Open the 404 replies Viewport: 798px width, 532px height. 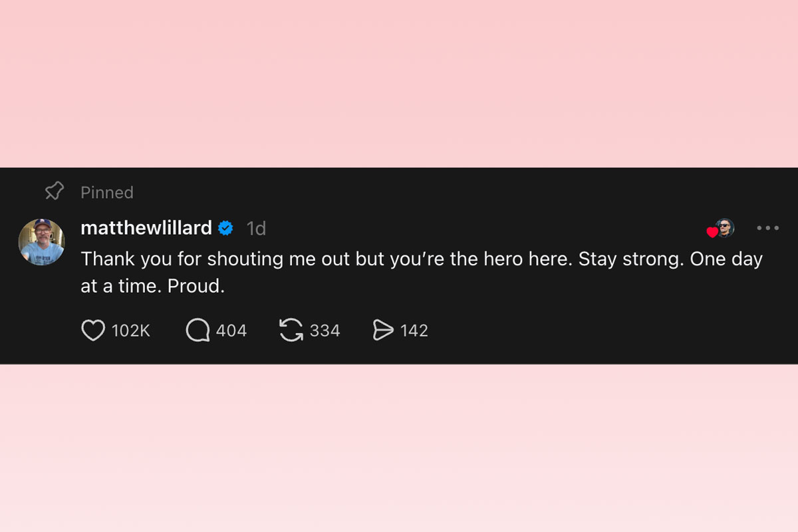pos(233,330)
